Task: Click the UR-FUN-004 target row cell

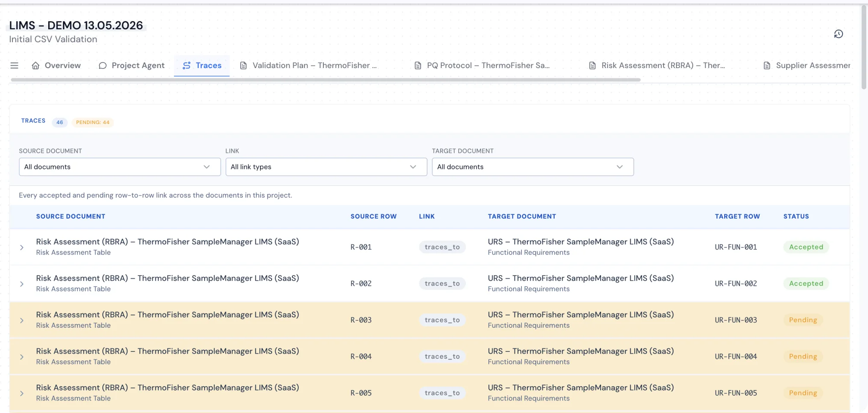Action: coord(736,357)
